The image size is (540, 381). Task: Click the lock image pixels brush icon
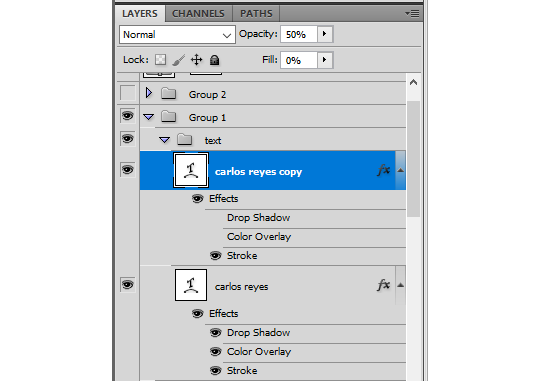click(178, 60)
